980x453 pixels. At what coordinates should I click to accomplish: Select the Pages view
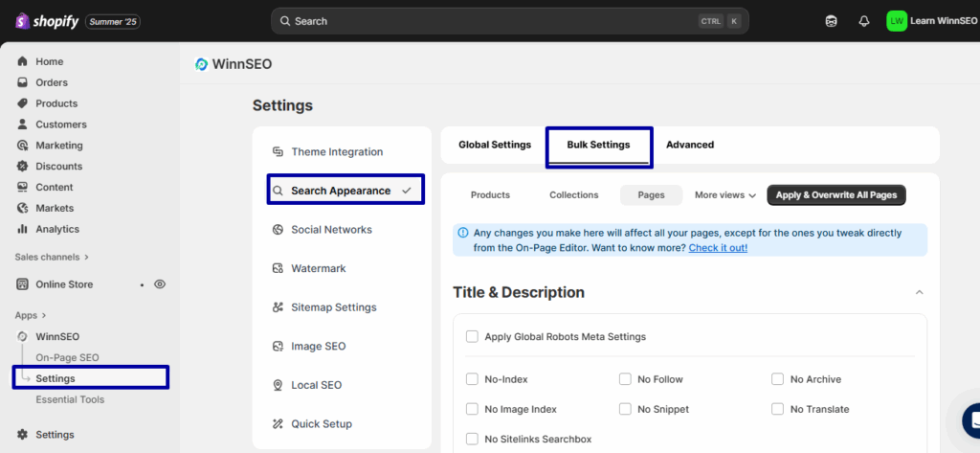point(651,195)
